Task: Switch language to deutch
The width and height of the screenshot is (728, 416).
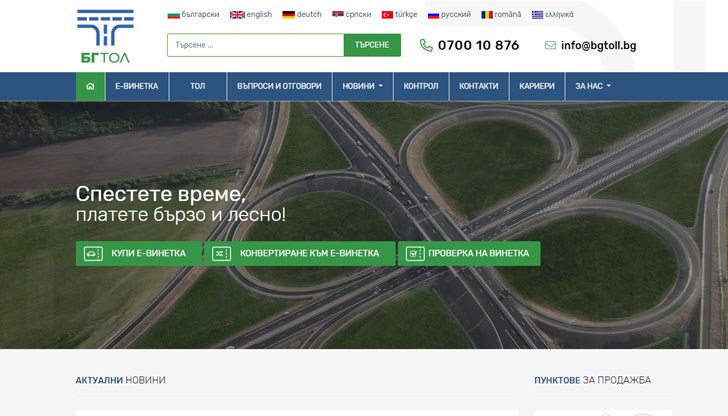Action: point(309,14)
